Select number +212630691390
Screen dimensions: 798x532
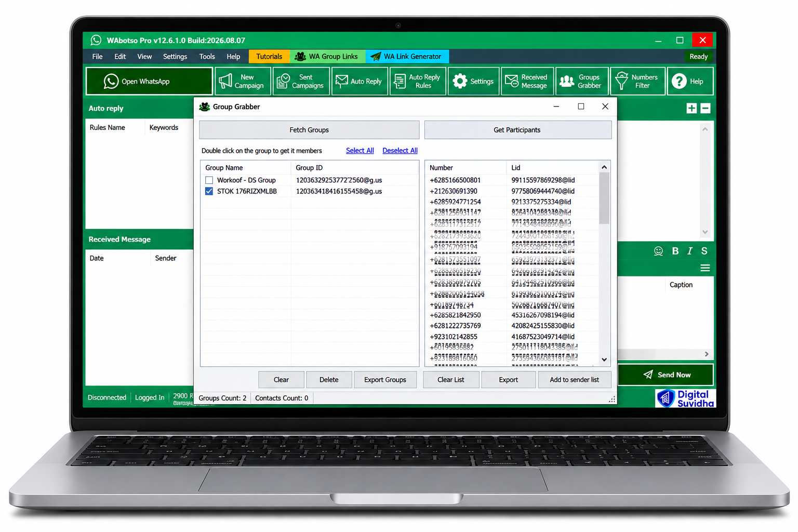pyautogui.click(x=454, y=191)
